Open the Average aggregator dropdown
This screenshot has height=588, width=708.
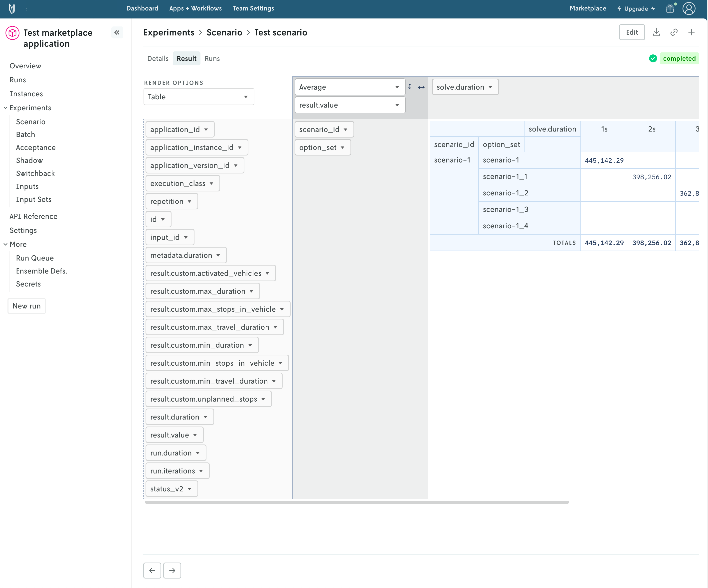tap(350, 87)
